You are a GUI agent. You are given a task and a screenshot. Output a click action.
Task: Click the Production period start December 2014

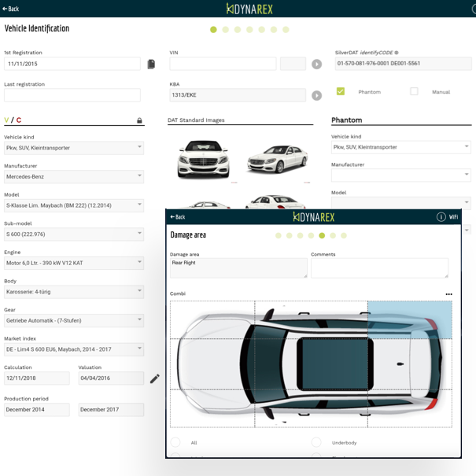(37, 410)
